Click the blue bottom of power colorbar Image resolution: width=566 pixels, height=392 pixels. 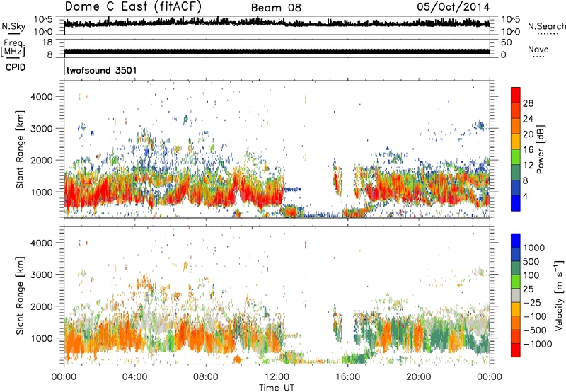516,203
